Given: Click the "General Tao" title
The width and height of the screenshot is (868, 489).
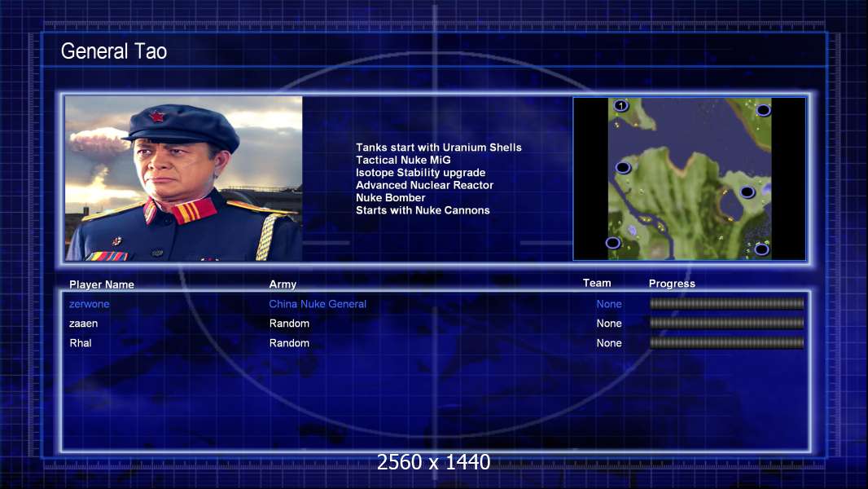Looking at the screenshot, I should point(113,51).
